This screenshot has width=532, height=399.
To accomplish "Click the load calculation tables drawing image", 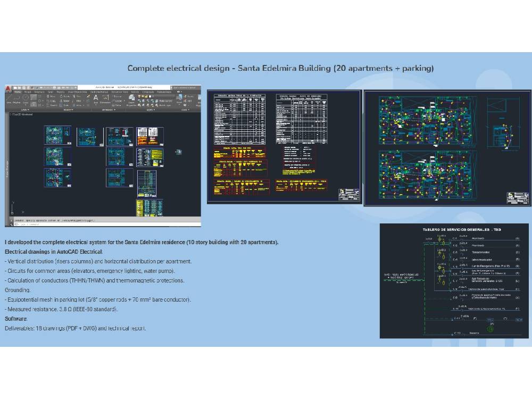I will [x=284, y=147].
